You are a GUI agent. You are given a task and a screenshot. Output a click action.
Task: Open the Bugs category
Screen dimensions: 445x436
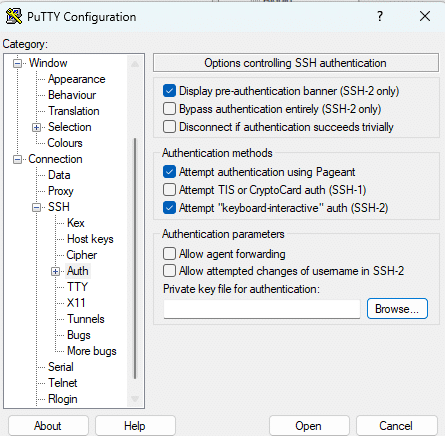[79, 335]
